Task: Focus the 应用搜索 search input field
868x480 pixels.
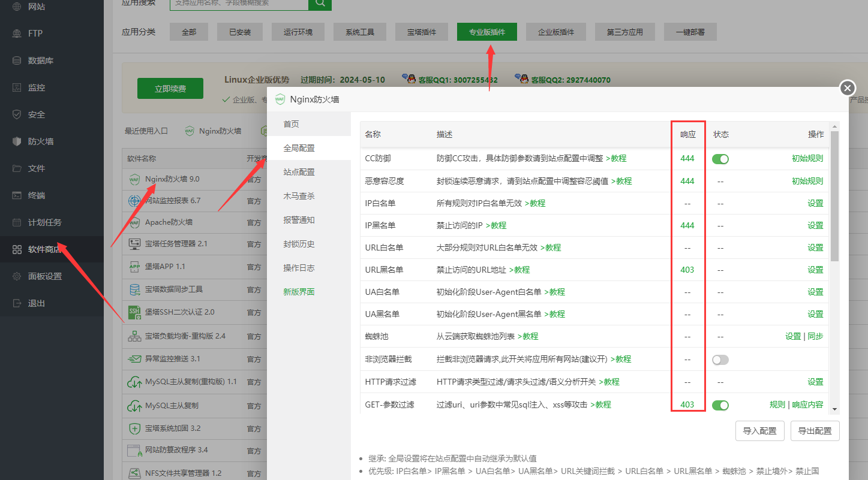Action: [239, 3]
